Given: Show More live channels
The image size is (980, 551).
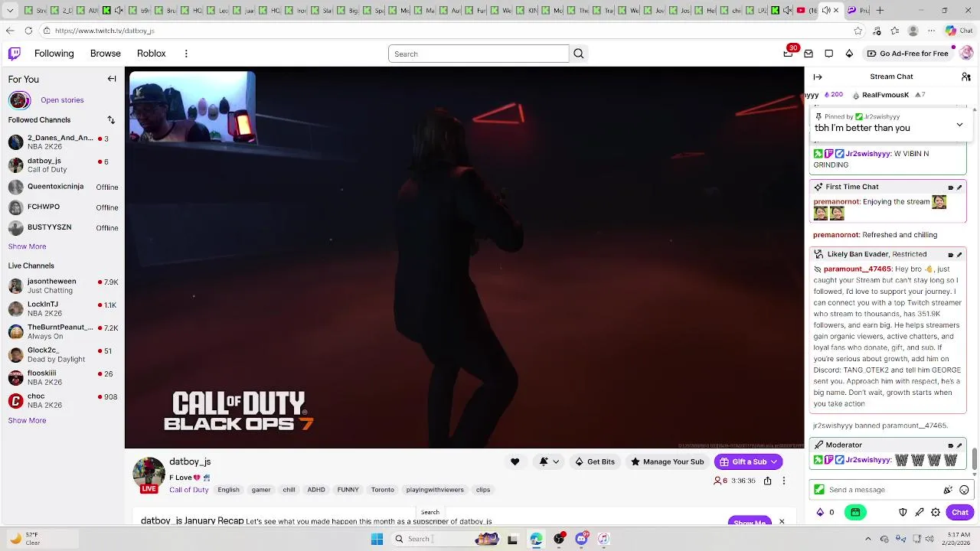Looking at the screenshot, I should point(27,420).
